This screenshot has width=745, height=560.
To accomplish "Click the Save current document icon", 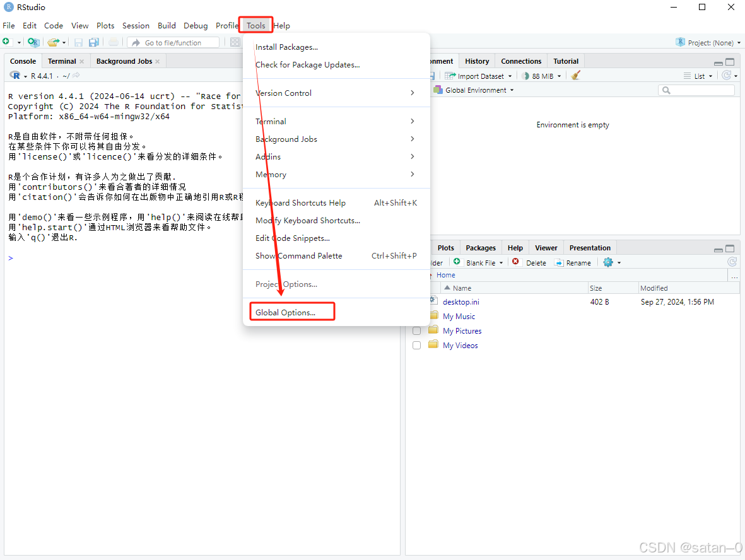I will 78,42.
